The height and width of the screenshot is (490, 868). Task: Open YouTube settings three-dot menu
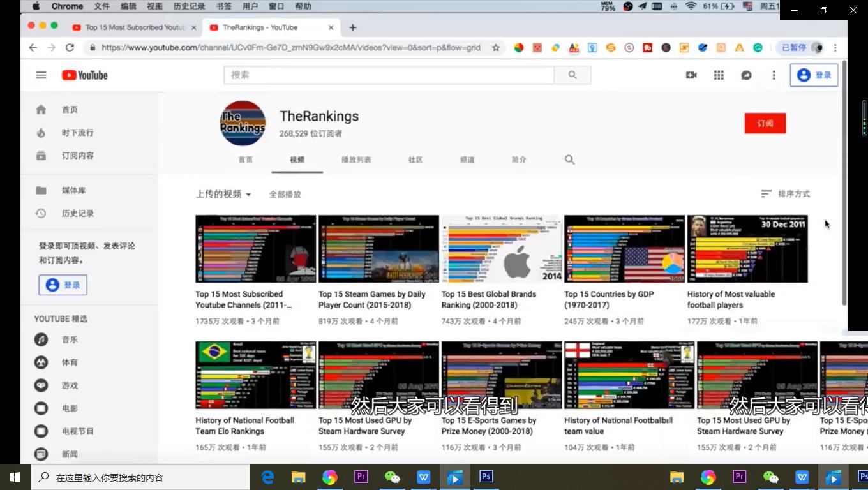(774, 75)
